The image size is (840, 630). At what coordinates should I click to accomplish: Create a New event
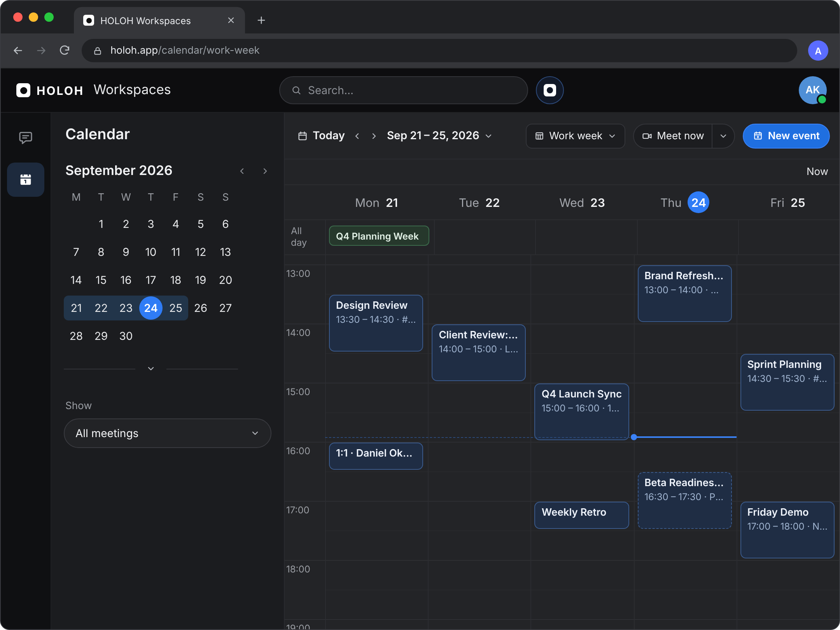point(786,136)
